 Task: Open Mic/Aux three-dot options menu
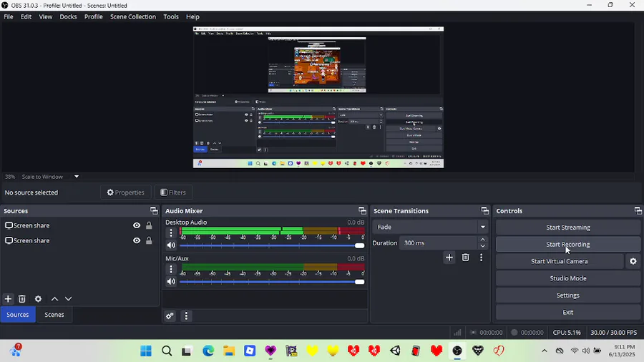point(171,269)
